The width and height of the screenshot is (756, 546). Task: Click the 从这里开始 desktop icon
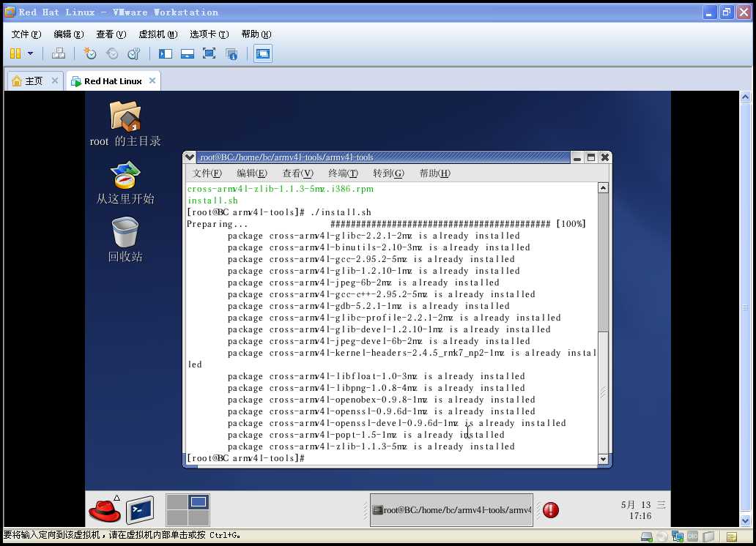point(125,183)
